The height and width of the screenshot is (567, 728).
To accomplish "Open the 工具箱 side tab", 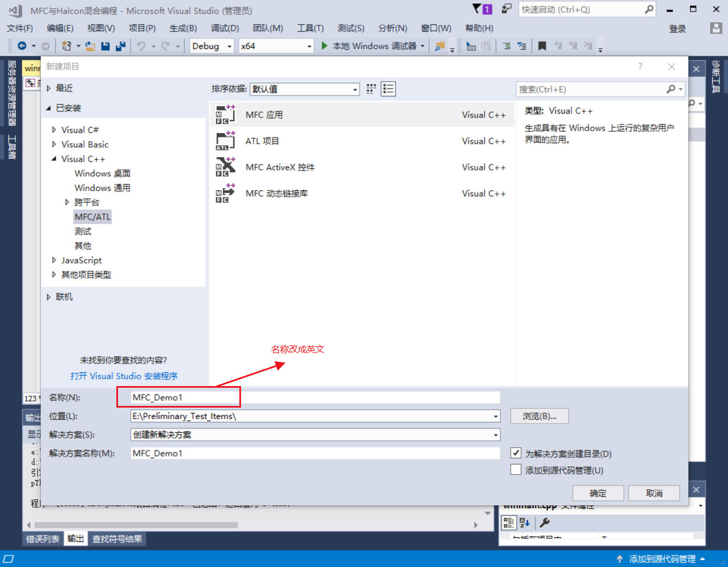I will [12, 147].
